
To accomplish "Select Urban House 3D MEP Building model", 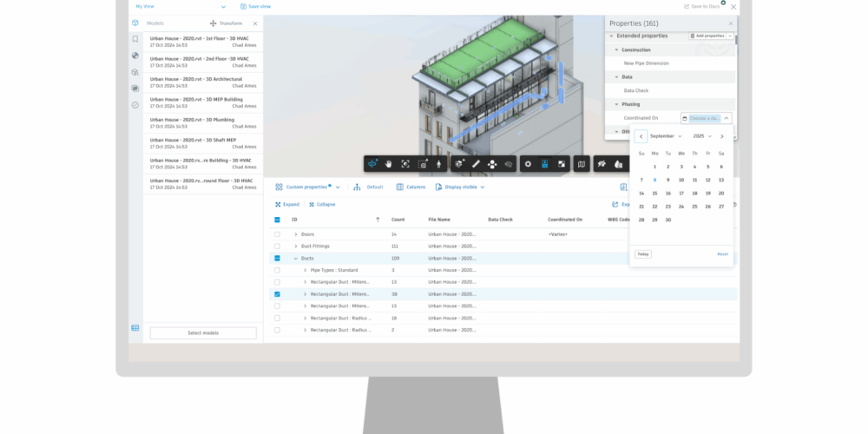I will [x=203, y=103].
